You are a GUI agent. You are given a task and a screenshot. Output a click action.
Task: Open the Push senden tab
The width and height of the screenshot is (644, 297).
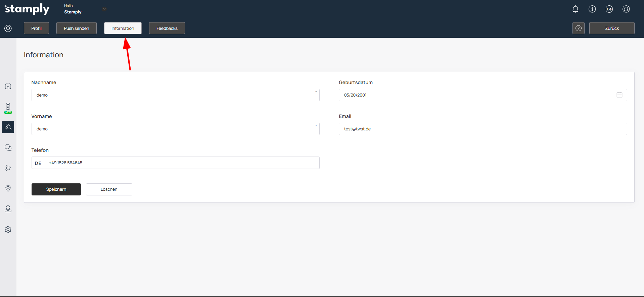coord(76,28)
